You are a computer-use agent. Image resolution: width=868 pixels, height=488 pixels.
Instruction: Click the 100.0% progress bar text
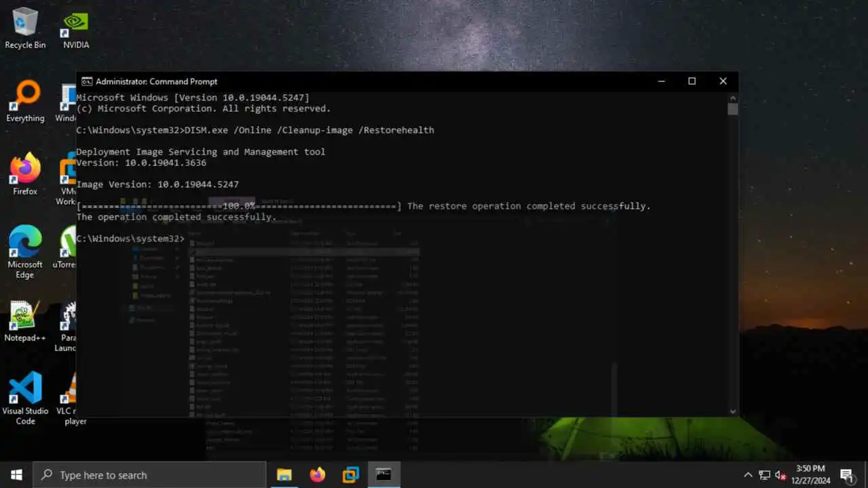click(x=239, y=206)
